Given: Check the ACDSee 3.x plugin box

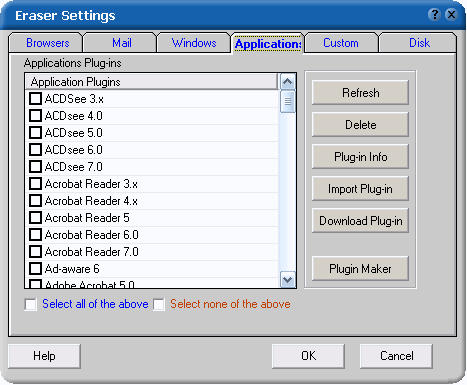Looking at the screenshot, I should pyautogui.click(x=35, y=99).
